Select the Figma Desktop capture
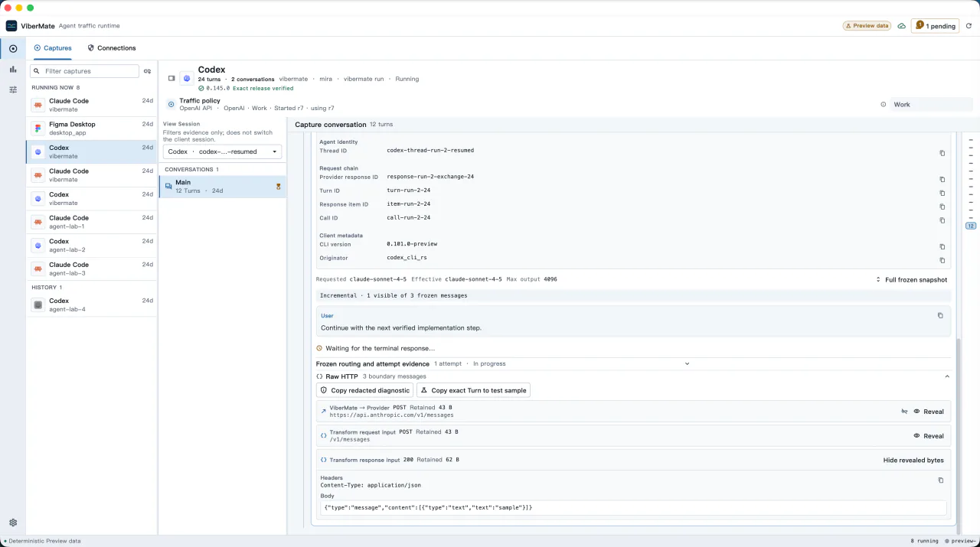Viewport: 980px width, 547px height. 92,129
